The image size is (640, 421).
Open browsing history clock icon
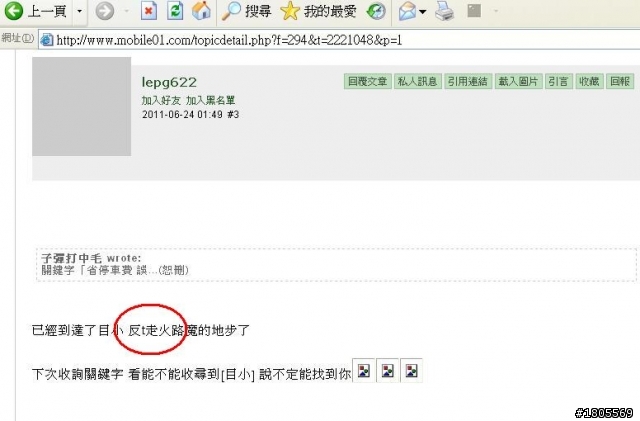point(376,11)
